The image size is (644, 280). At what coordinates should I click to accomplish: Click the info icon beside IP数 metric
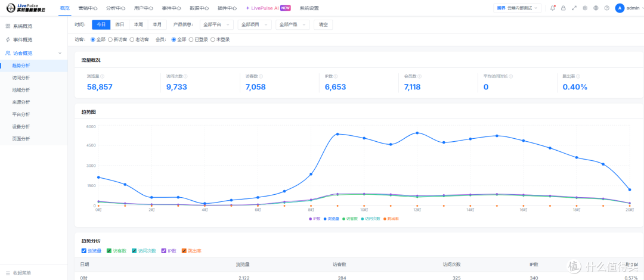tap(335, 76)
